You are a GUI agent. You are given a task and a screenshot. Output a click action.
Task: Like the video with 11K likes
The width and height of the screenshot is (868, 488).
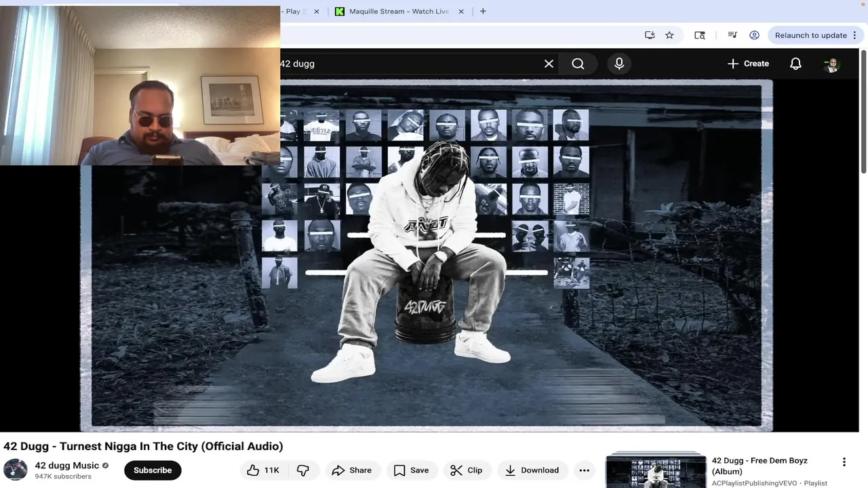pyautogui.click(x=264, y=470)
